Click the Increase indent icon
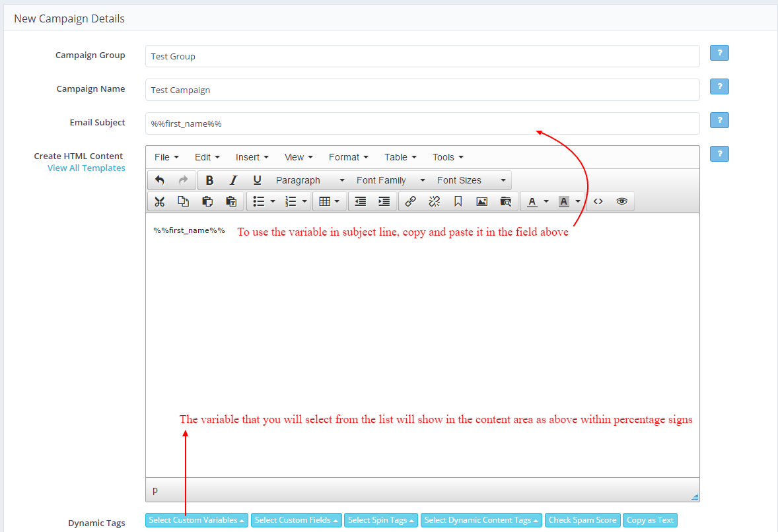This screenshot has width=778, height=532. pos(384,201)
